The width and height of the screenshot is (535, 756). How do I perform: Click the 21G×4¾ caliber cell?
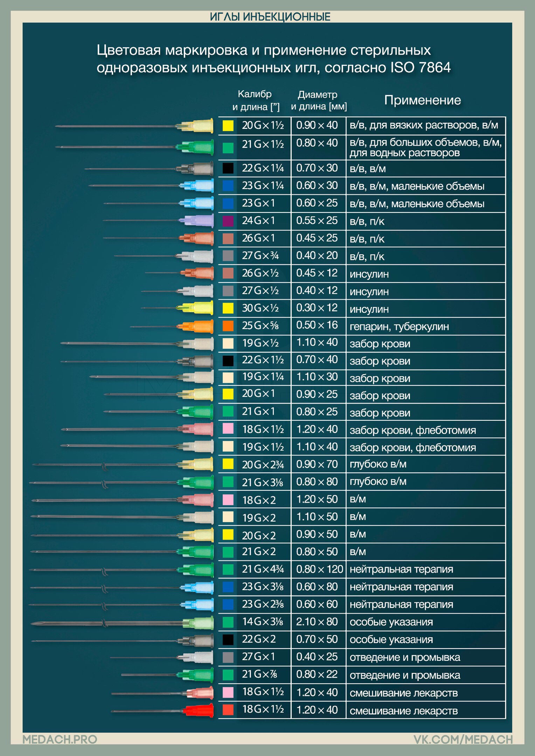point(263,569)
